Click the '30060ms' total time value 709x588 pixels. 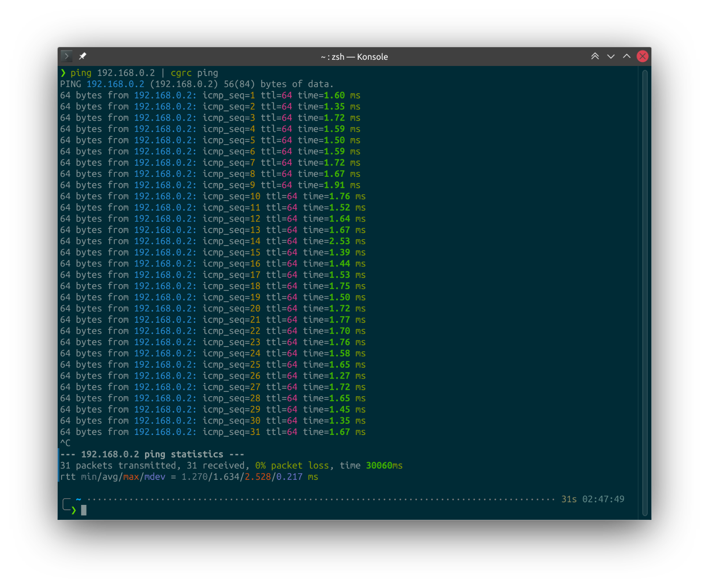[x=384, y=465]
